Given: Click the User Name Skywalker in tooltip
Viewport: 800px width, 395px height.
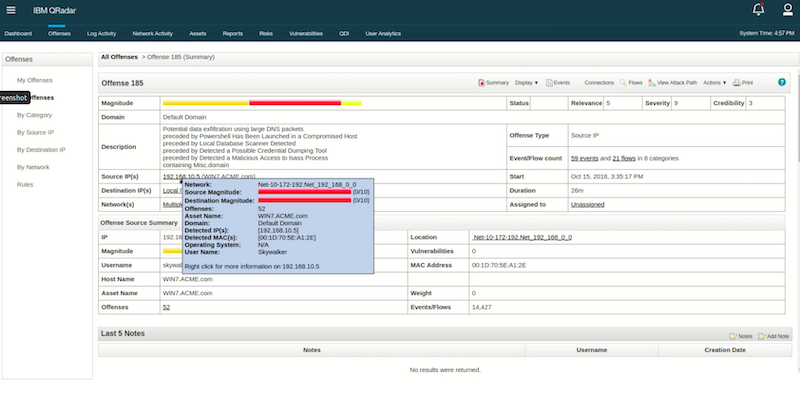Looking at the screenshot, I should 272,252.
